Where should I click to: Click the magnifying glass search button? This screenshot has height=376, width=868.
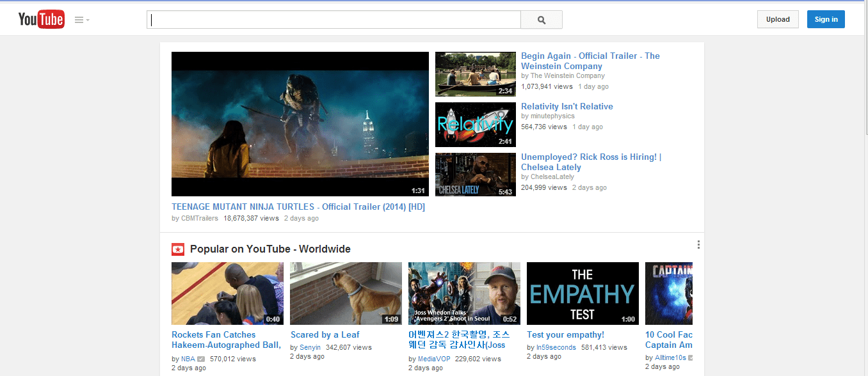tap(542, 20)
